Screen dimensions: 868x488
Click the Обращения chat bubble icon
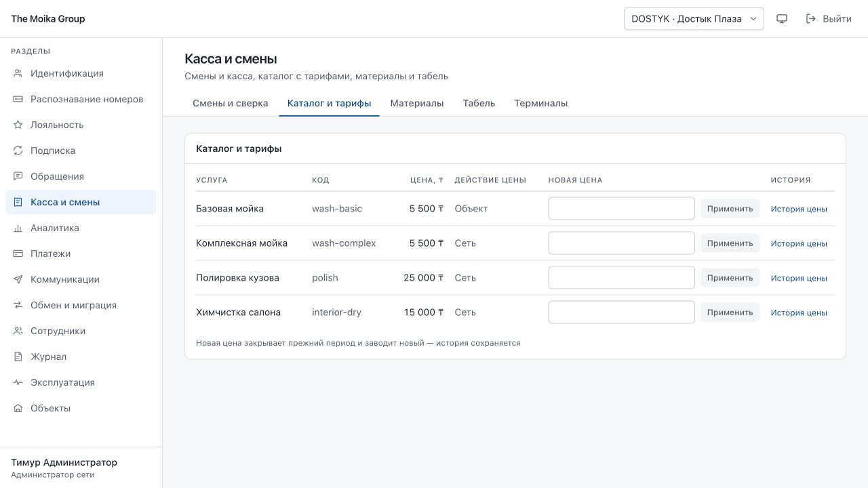pyautogui.click(x=18, y=176)
